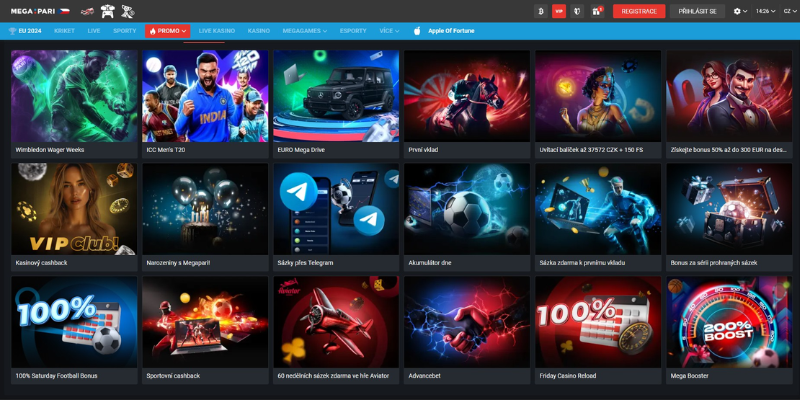Image resolution: width=800 pixels, height=400 pixels.
Task: Go to EU 2024 section
Action: point(25,31)
